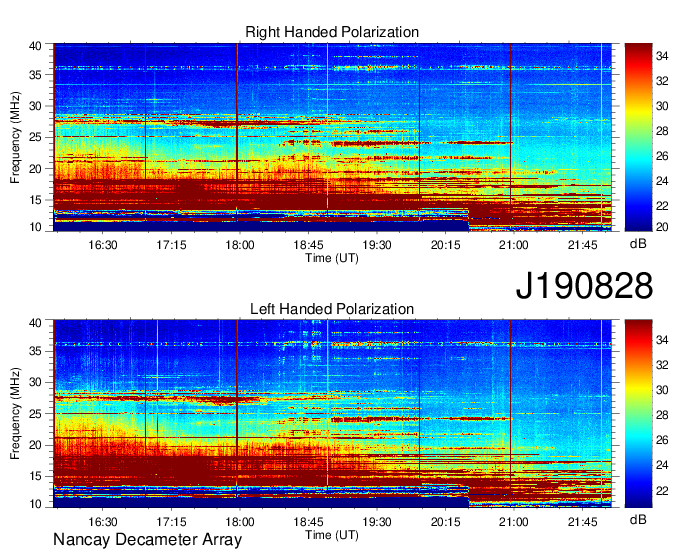
Task: Click "19:30" tick on Left Handed time axis
Action: pyautogui.click(x=377, y=522)
